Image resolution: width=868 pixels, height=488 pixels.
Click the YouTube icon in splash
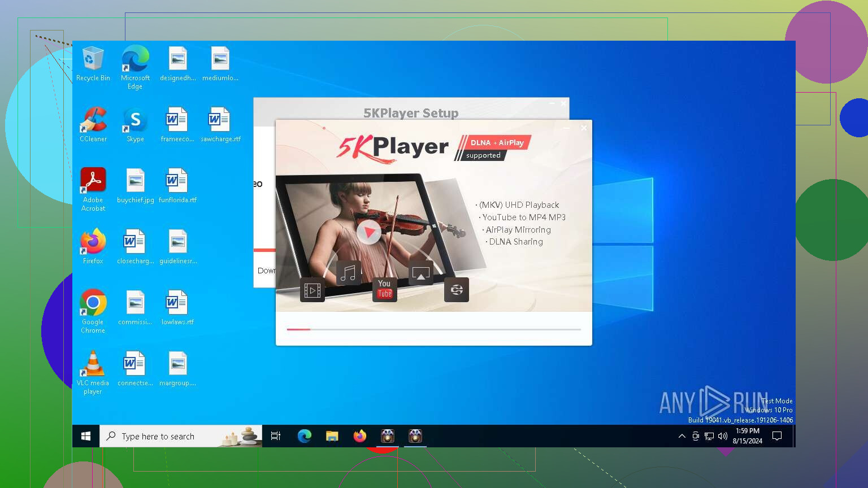point(384,289)
